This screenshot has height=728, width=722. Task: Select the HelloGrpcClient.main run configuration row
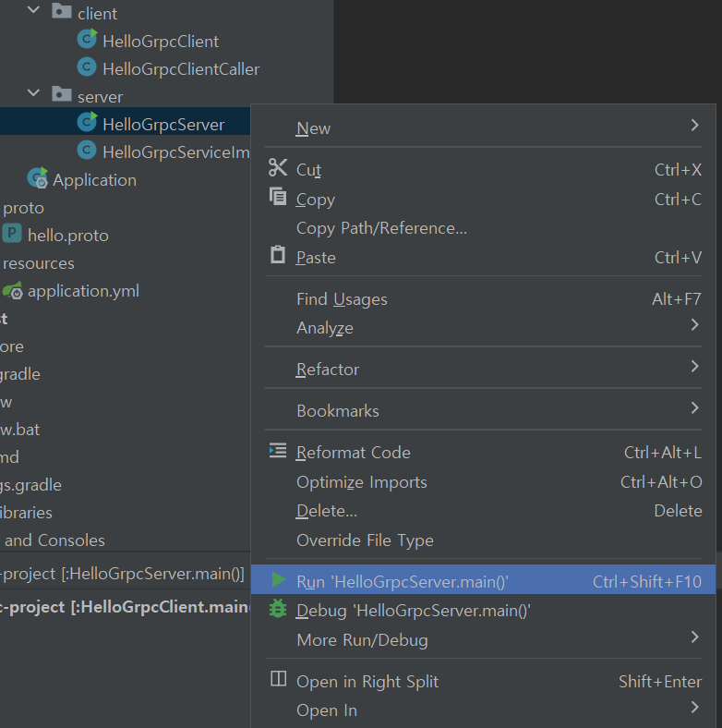(125, 607)
